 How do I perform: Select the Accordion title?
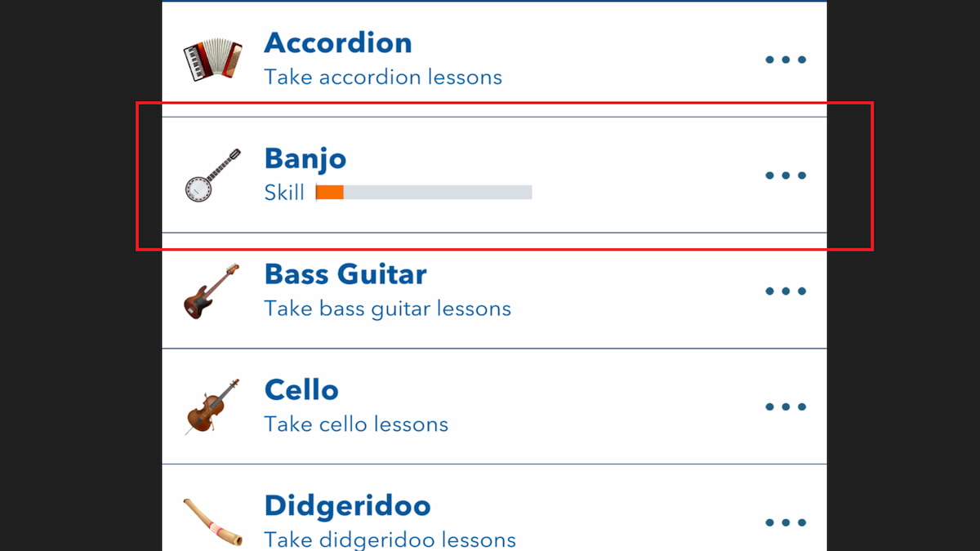click(x=338, y=42)
